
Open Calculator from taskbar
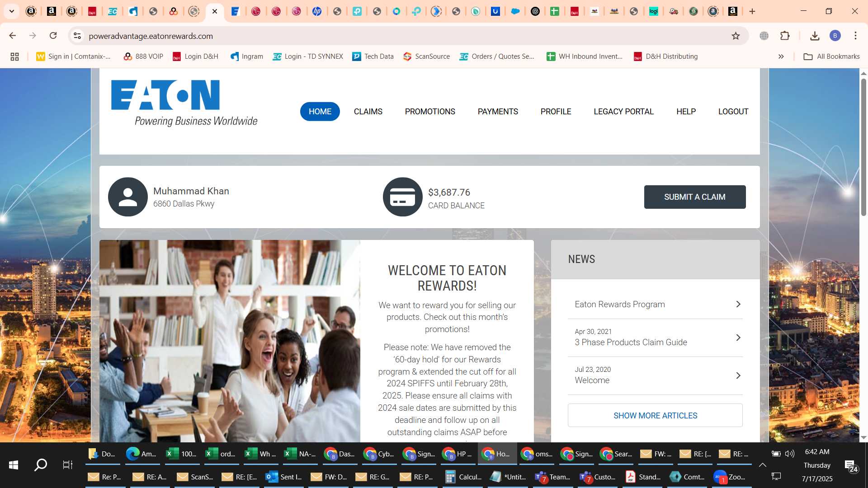(463, 477)
